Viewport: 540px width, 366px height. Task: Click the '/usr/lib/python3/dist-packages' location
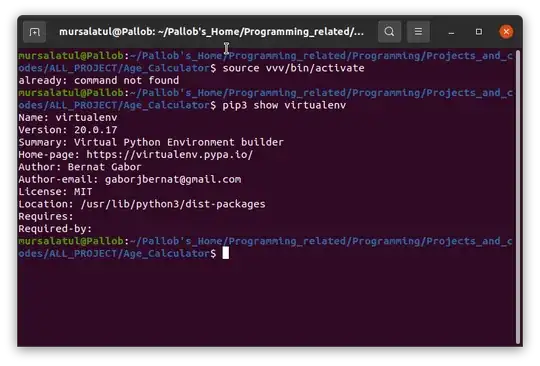pyautogui.click(x=173, y=204)
